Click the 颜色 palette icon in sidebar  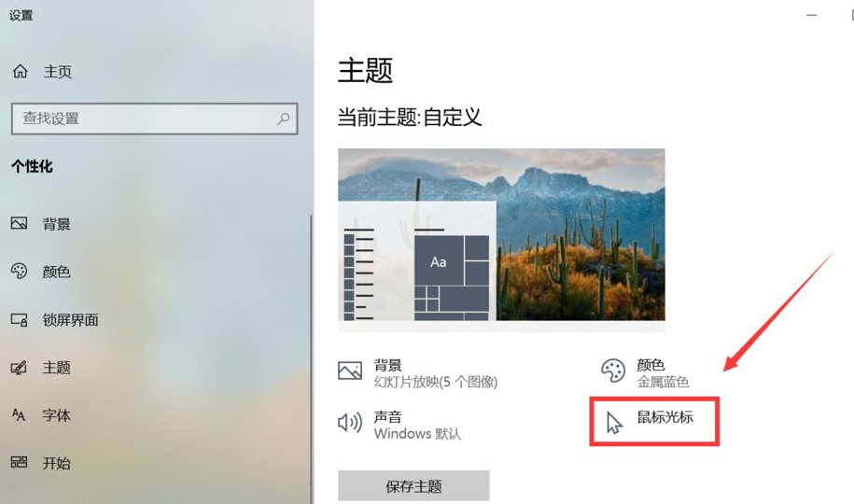(19, 271)
